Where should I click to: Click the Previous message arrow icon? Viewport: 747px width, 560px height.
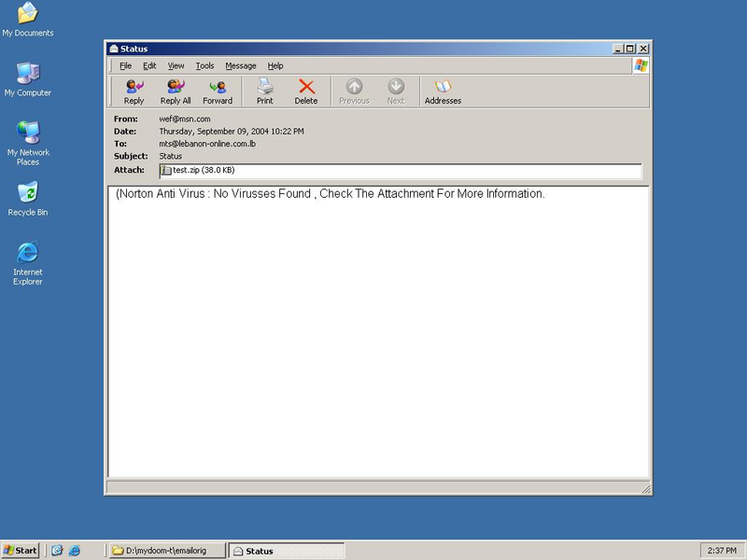click(354, 91)
